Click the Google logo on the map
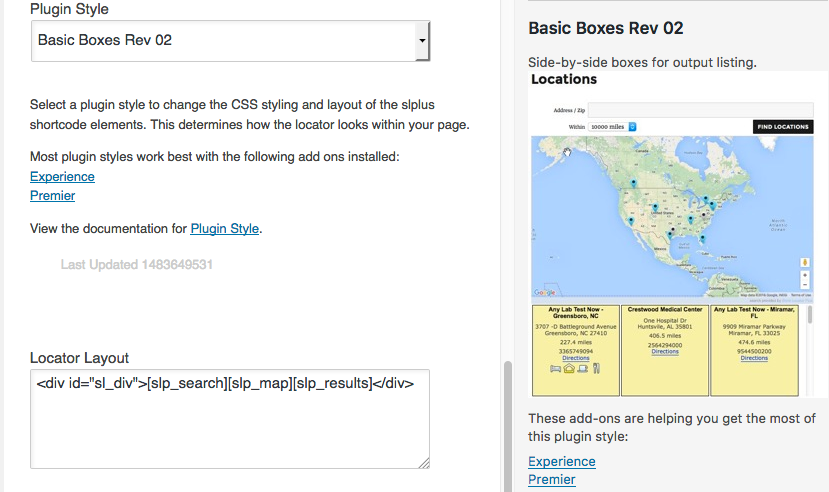 click(545, 293)
